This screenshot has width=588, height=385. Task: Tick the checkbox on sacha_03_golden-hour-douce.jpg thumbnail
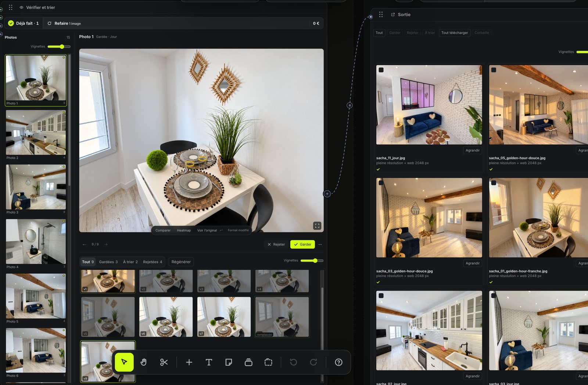pyautogui.click(x=381, y=183)
